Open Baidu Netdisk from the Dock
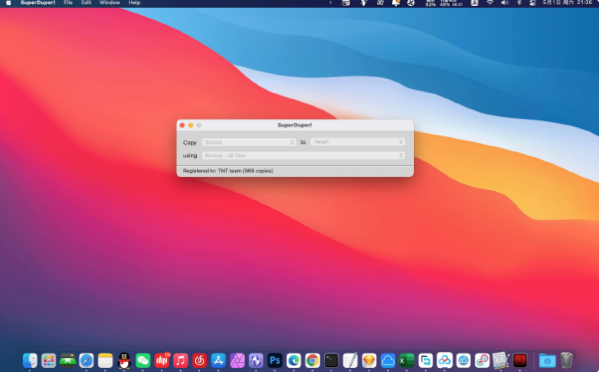The image size is (599, 372). tap(444, 360)
